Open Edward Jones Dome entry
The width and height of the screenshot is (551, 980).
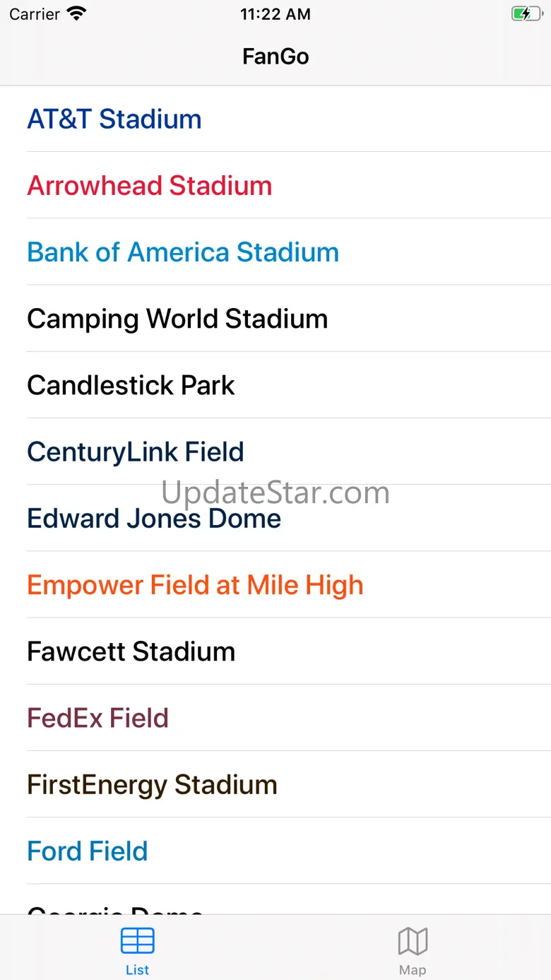point(275,518)
